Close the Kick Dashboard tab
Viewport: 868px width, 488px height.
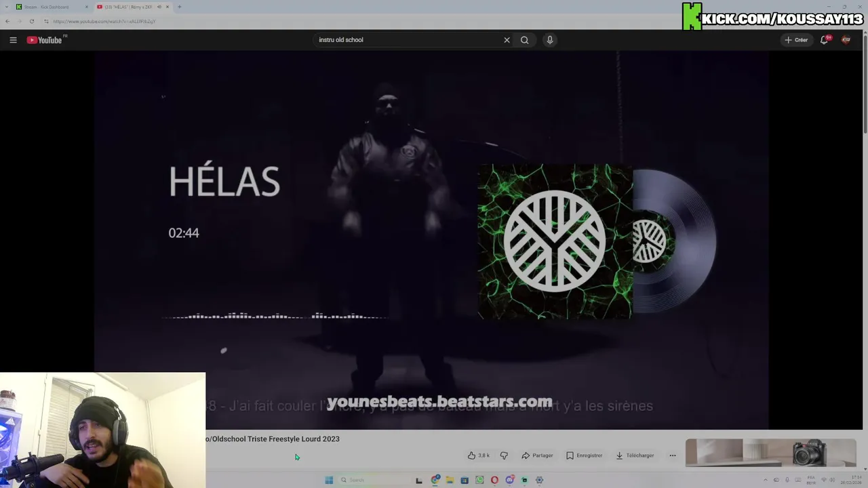click(87, 7)
